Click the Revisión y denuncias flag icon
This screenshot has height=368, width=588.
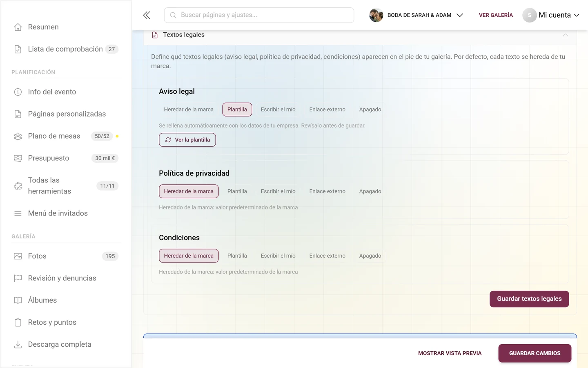pyautogui.click(x=18, y=278)
